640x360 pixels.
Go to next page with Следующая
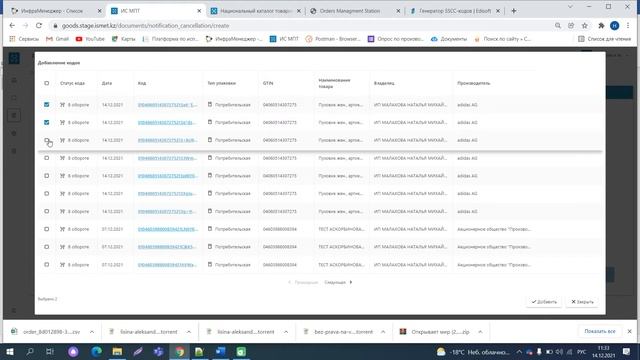(338, 282)
